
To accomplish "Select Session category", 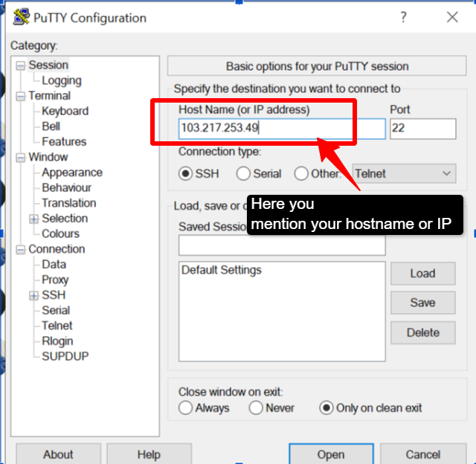I will click(x=48, y=65).
